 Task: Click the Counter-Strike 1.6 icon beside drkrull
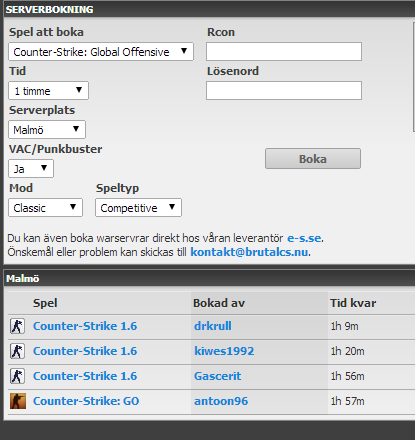[x=17, y=326]
